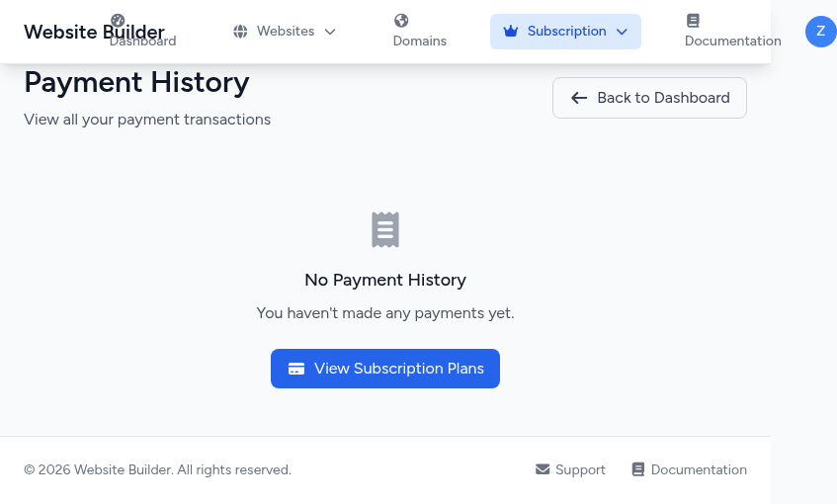The width and height of the screenshot is (837, 504).
Task: Click View Subscription Plans button
Action: coord(385,369)
